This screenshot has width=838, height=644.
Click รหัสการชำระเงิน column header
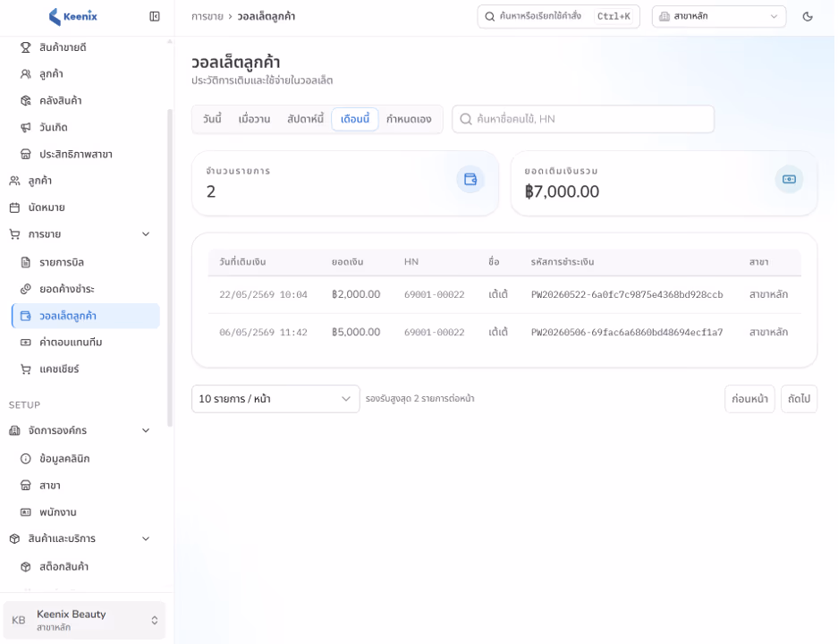click(563, 262)
